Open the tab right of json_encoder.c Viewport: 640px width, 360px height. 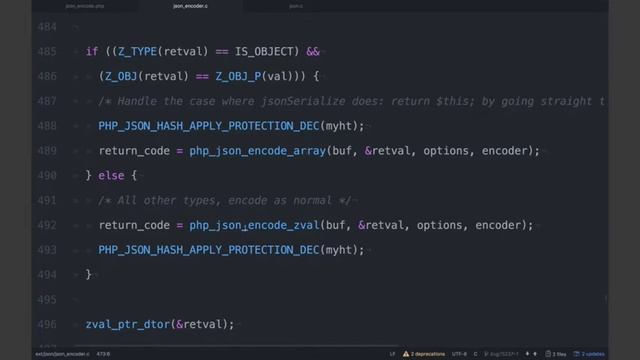coord(296,6)
